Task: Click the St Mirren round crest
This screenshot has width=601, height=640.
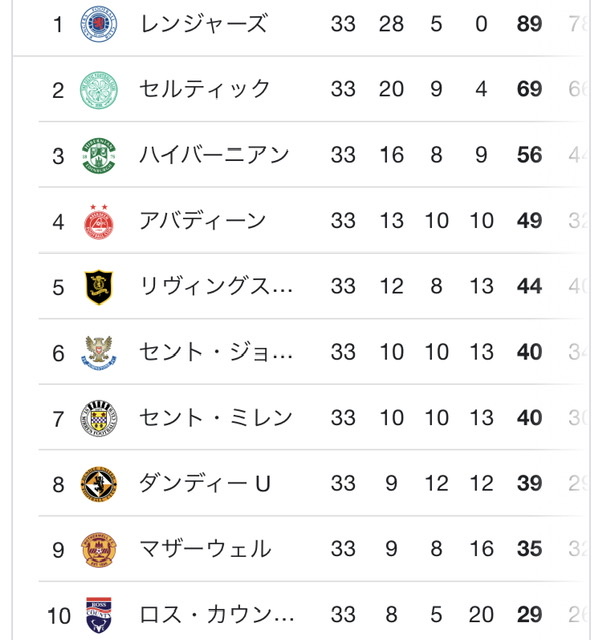Action: (99, 419)
